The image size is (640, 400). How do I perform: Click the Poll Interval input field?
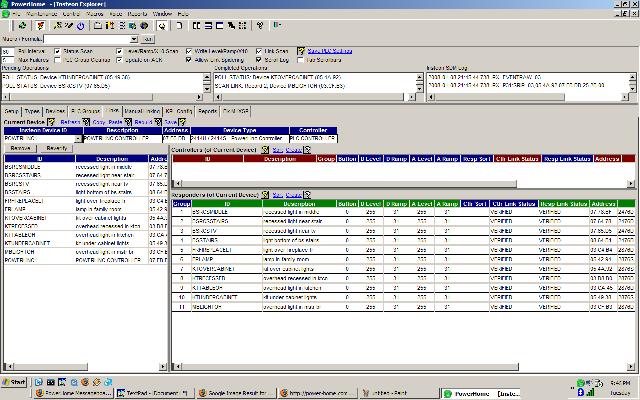coord(8,52)
